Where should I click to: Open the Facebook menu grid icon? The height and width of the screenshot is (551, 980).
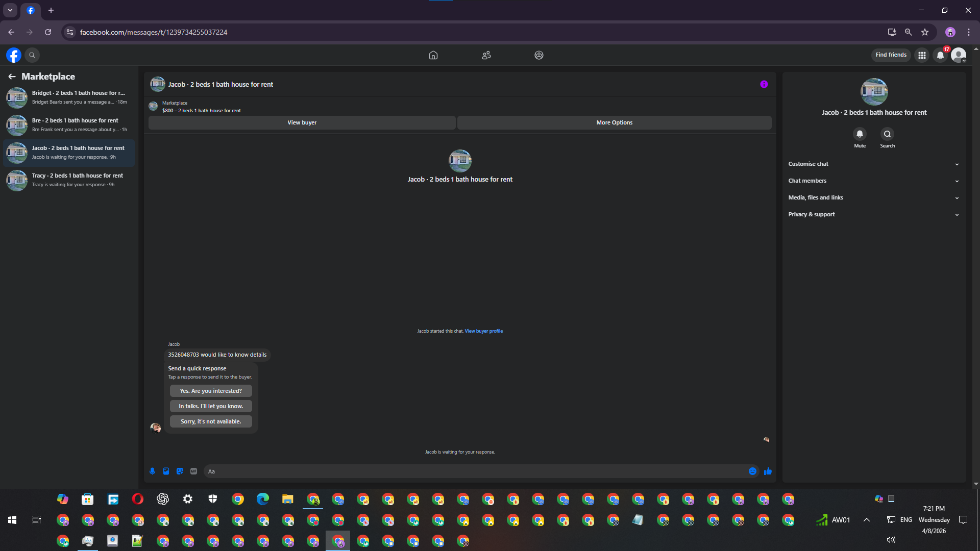tap(922, 55)
